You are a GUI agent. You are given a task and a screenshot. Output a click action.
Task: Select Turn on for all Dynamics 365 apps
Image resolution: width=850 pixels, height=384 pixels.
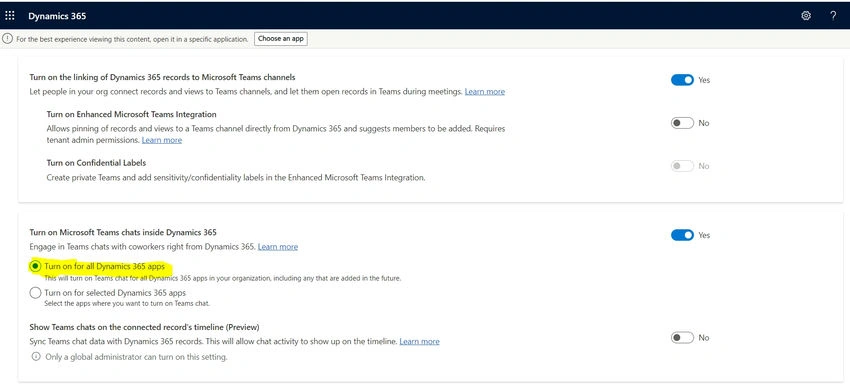click(x=35, y=266)
